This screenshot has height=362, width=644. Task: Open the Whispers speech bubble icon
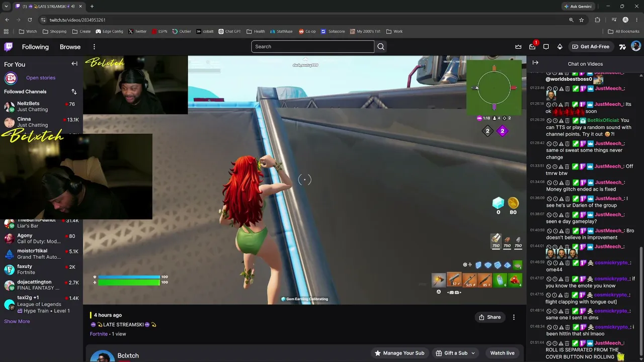coord(546,47)
